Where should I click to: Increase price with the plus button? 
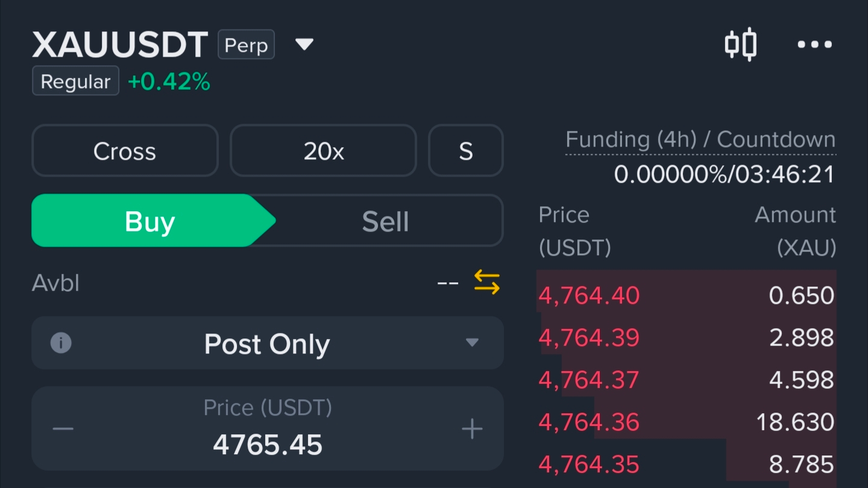tap(472, 429)
